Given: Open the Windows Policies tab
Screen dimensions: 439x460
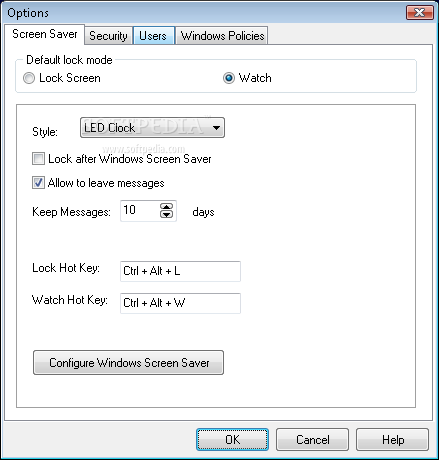Looking at the screenshot, I should click(222, 35).
